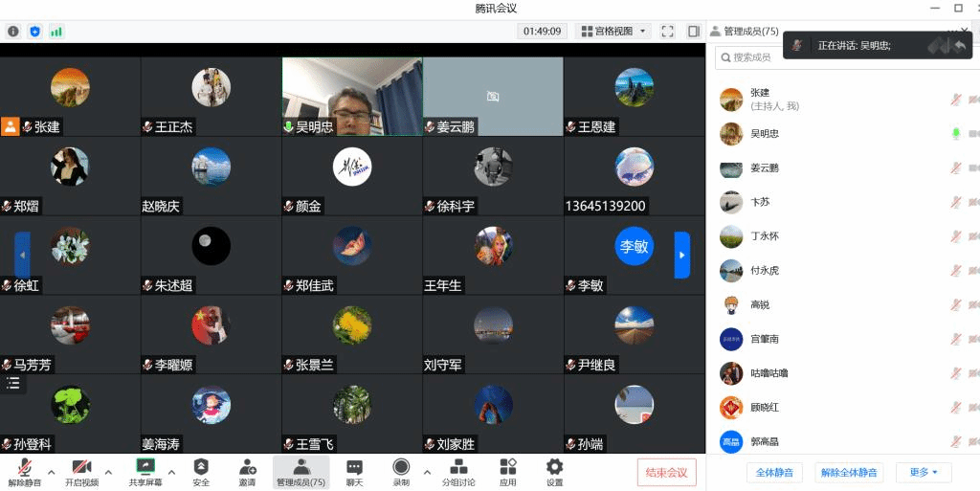Click the 全体静音 mute all button
Image resolution: width=980 pixels, height=491 pixels.
click(x=773, y=472)
